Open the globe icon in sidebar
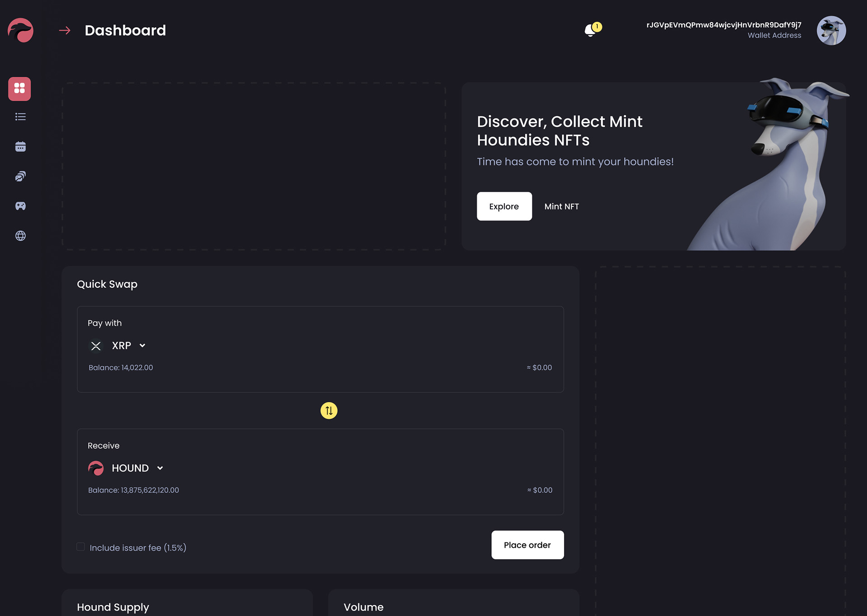The width and height of the screenshot is (867, 616). pyautogui.click(x=20, y=236)
